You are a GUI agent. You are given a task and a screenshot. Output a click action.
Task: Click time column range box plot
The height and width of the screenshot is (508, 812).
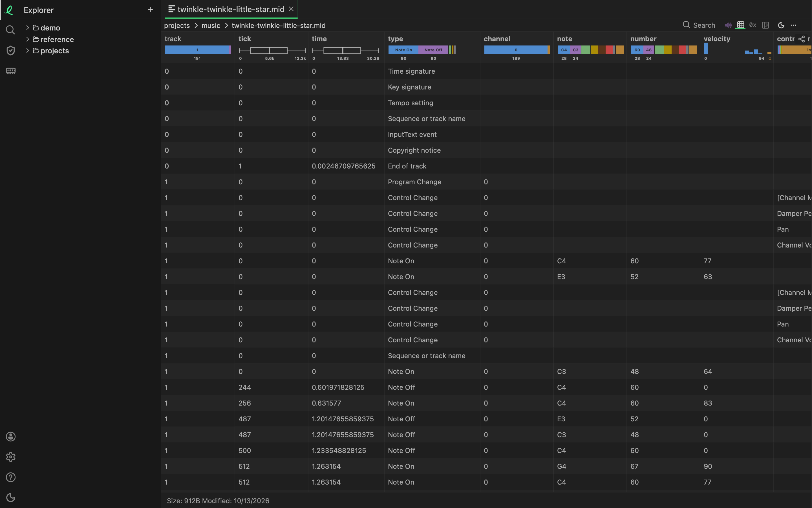[x=346, y=51]
